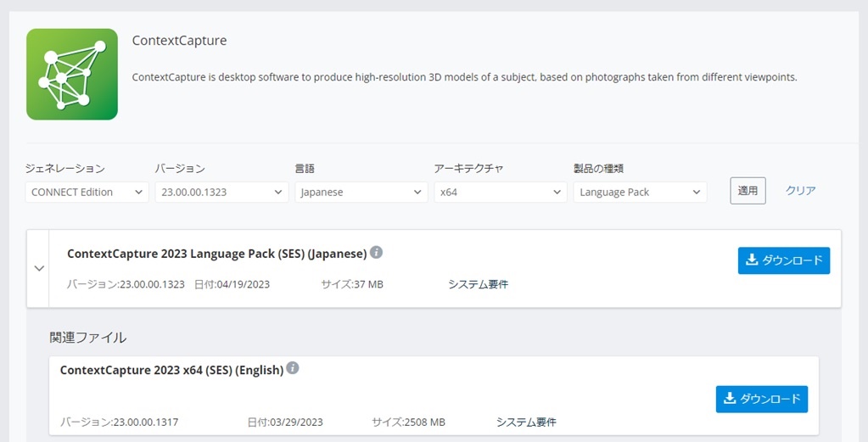Open the ジェネレーション CONNECT Edition dropdown
The image size is (868, 442).
pos(87,192)
